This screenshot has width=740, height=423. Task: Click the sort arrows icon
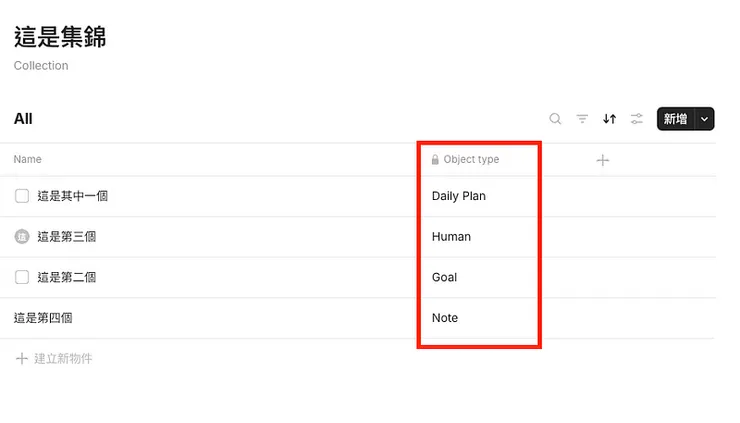pyautogui.click(x=609, y=119)
